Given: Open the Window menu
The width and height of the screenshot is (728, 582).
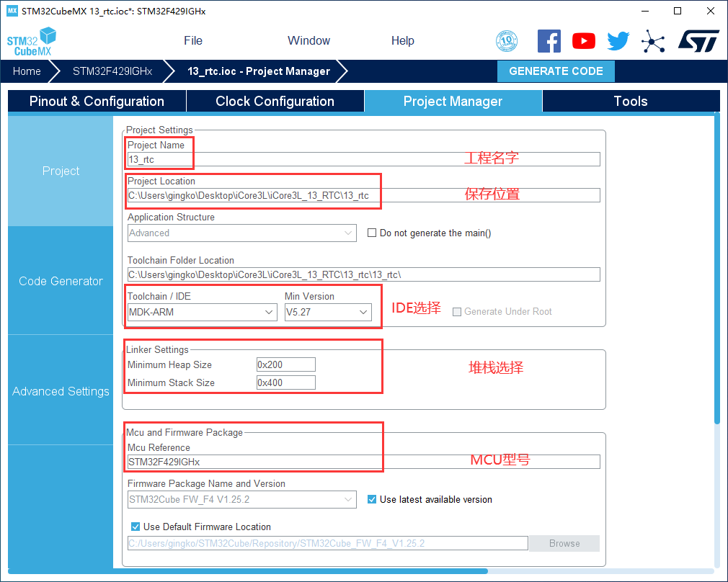Looking at the screenshot, I should [x=308, y=41].
